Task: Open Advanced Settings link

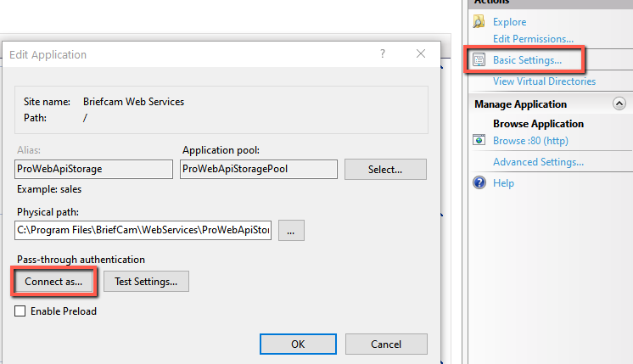Action: tap(538, 162)
